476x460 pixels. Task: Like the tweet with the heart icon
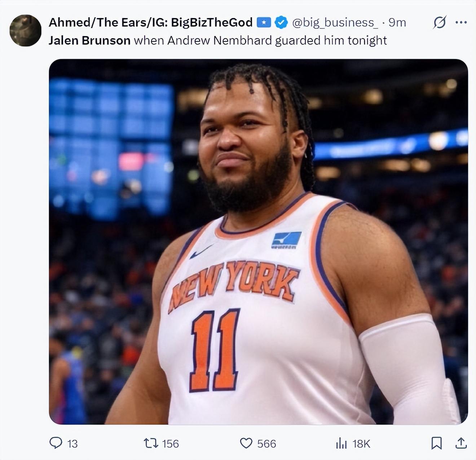(x=246, y=443)
